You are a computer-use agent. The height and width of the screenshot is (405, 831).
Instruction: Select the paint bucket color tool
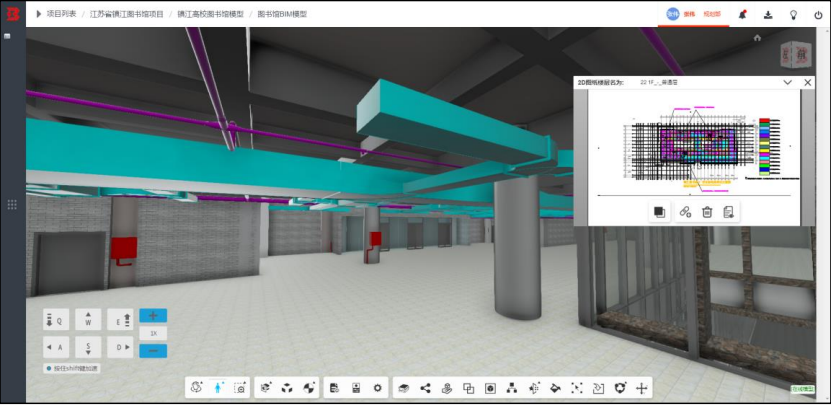tap(555, 388)
